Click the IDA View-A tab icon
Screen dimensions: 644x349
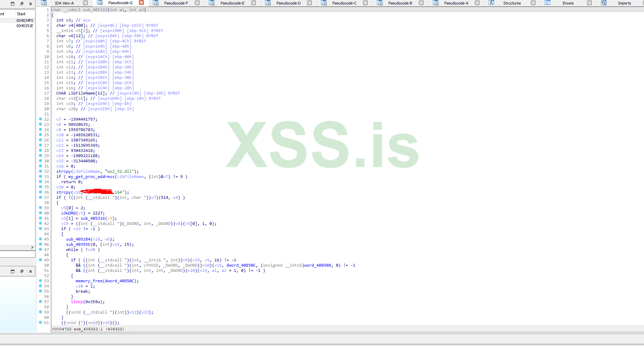coord(44,3)
